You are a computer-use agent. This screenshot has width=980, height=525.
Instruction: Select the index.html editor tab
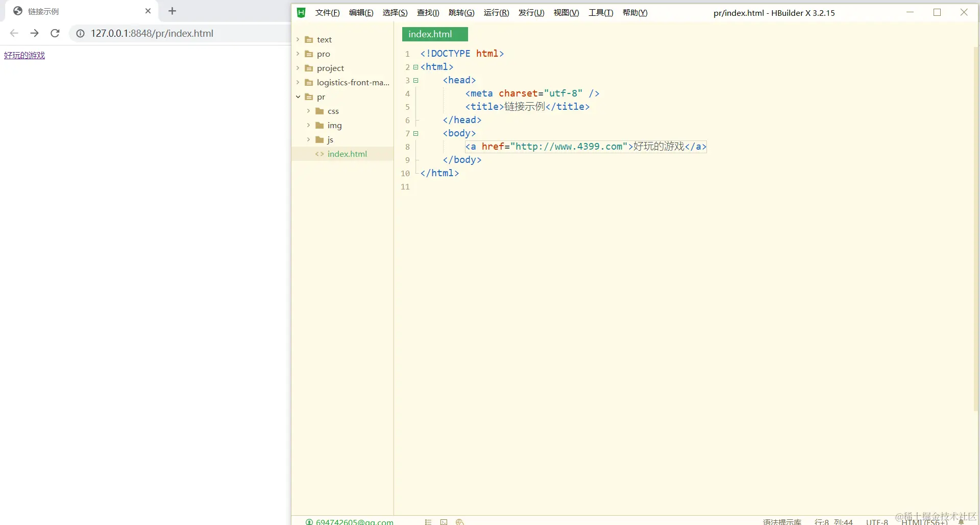coord(435,34)
